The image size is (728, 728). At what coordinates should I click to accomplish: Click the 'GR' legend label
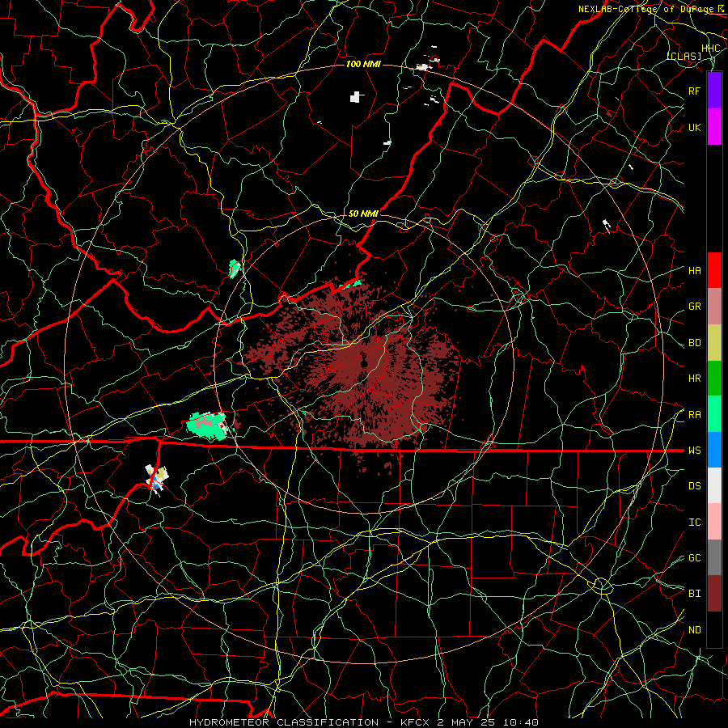click(695, 307)
